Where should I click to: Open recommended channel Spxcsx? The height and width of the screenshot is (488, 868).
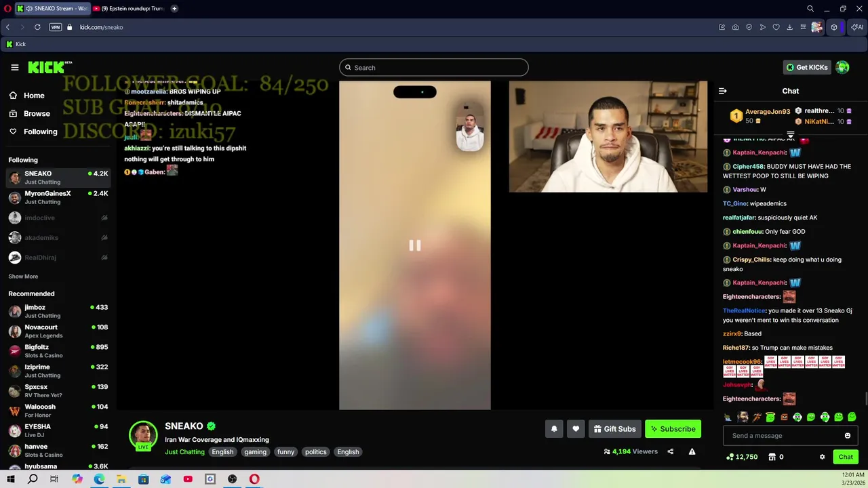[x=58, y=390]
